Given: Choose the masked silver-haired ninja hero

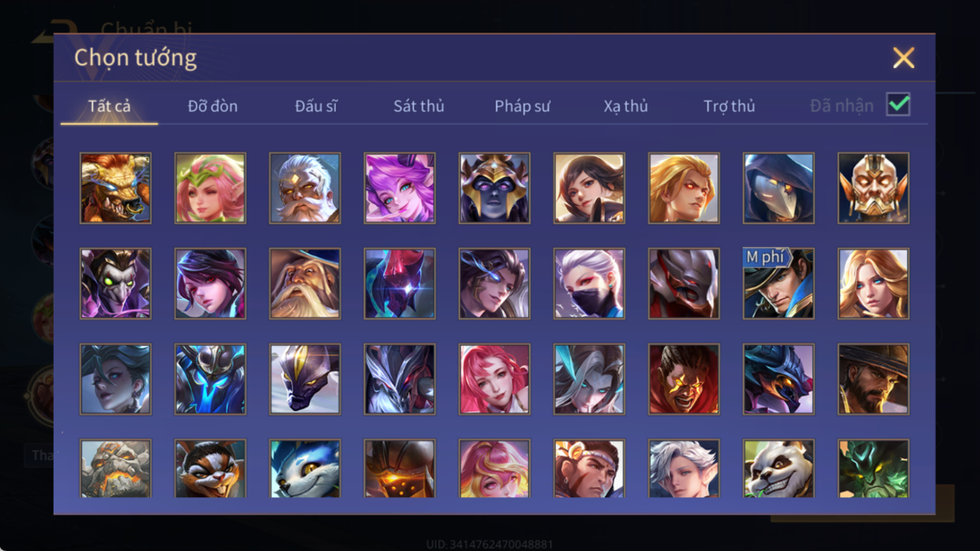Looking at the screenshot, I should (588, 283).
